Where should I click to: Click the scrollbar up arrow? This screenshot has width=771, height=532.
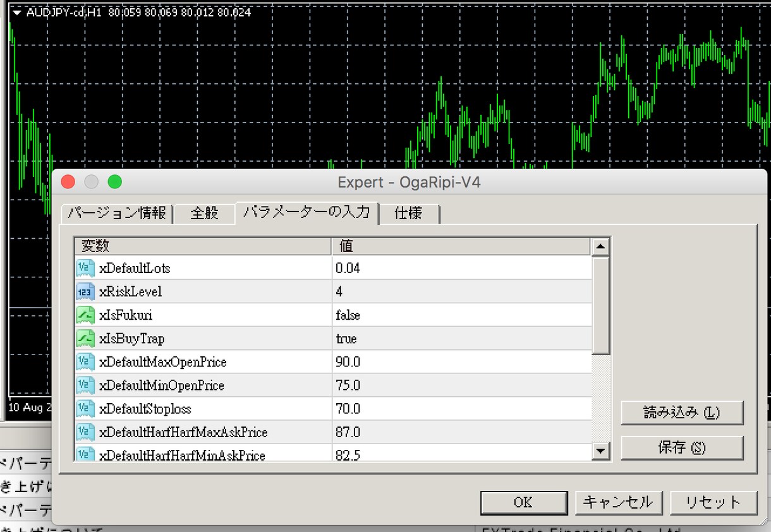click(x=600, y=246)
